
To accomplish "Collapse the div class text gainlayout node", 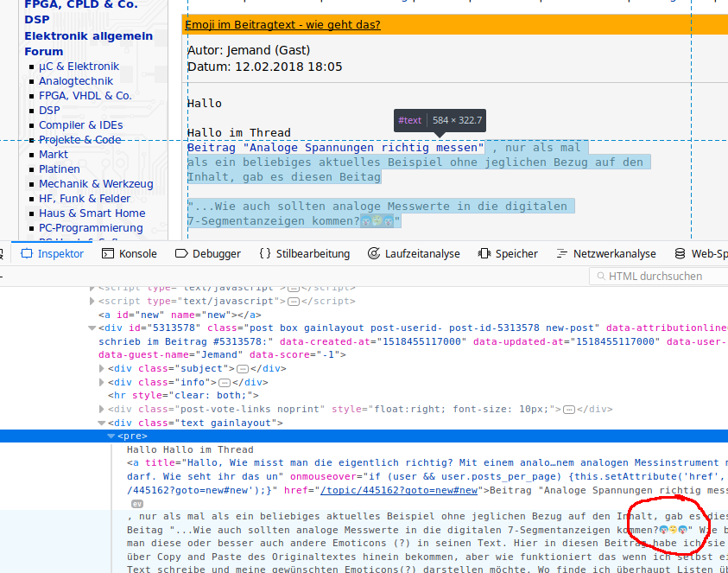I will tap(102, 423).
